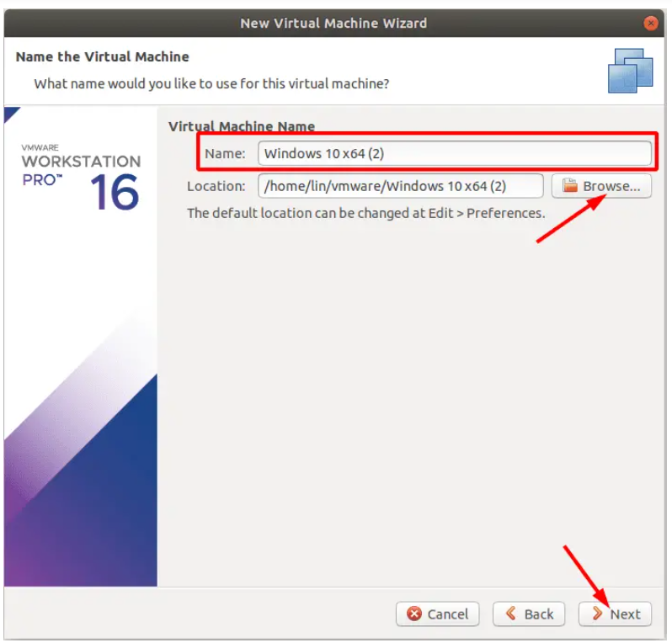This screenshot has width=672, height=643.
Task: Click the stacked virtual machines icon
Action: [x=631, y=71]
